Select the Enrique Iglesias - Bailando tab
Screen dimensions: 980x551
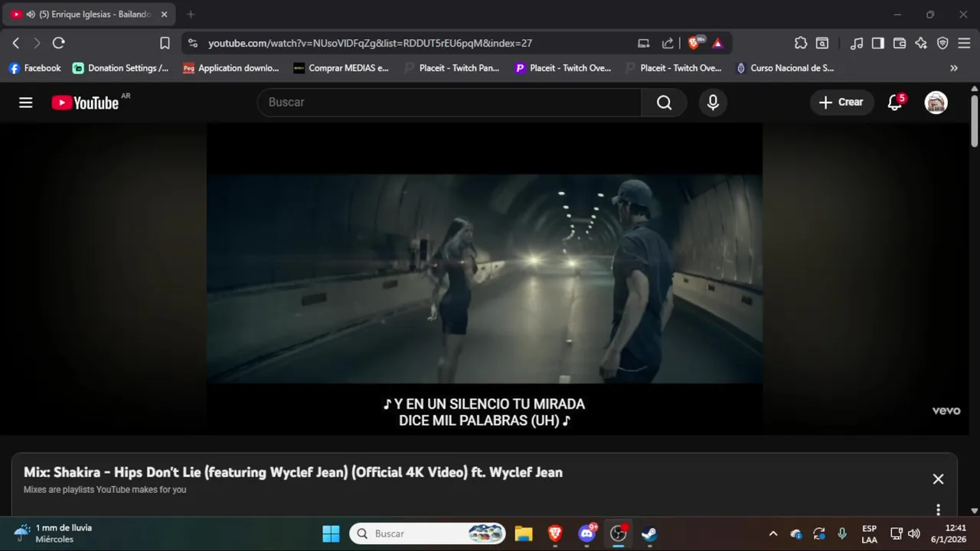[x=90, y=15]
